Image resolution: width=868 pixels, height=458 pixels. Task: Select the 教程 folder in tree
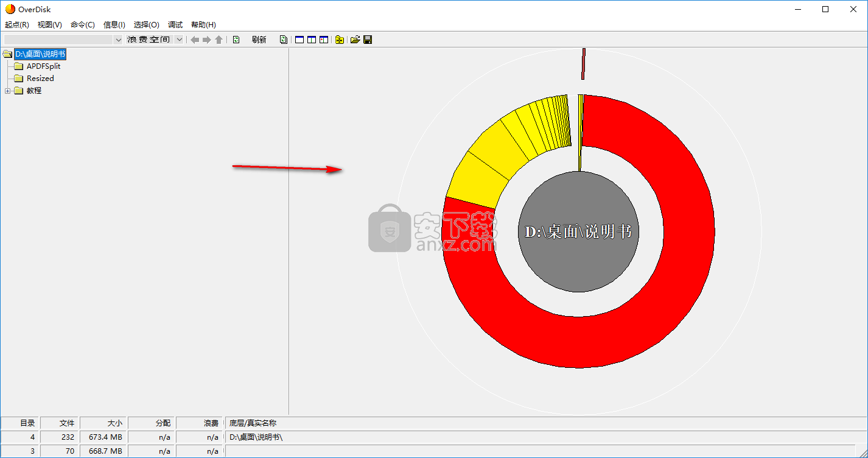click(34, 91)
